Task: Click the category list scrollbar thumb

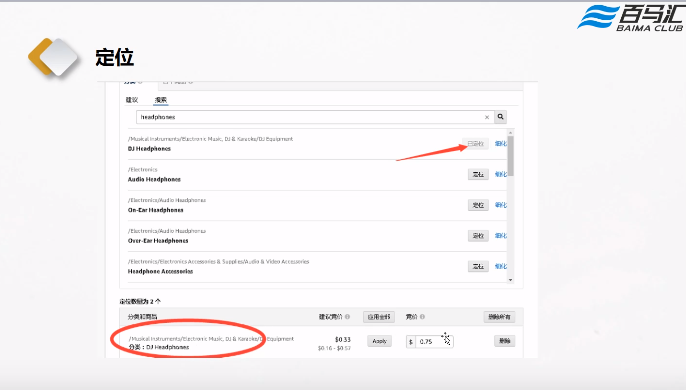Action: pyautogui.click(x=511, y=155)
